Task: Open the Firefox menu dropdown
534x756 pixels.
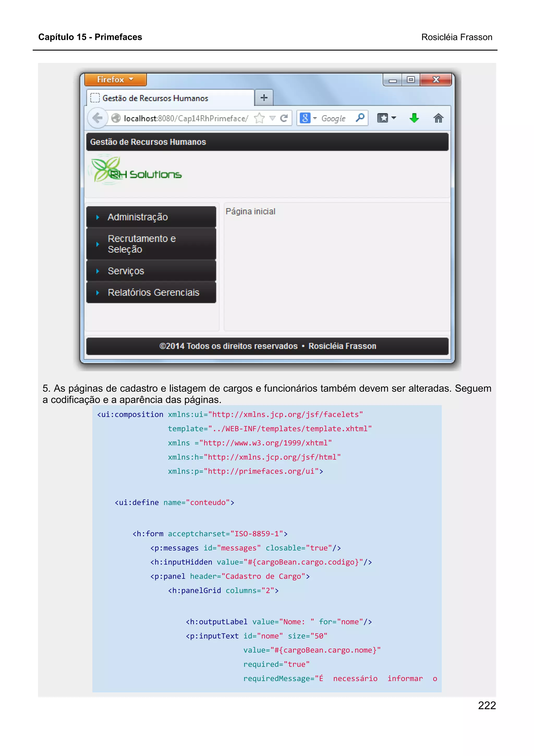Action: point(115,79)
